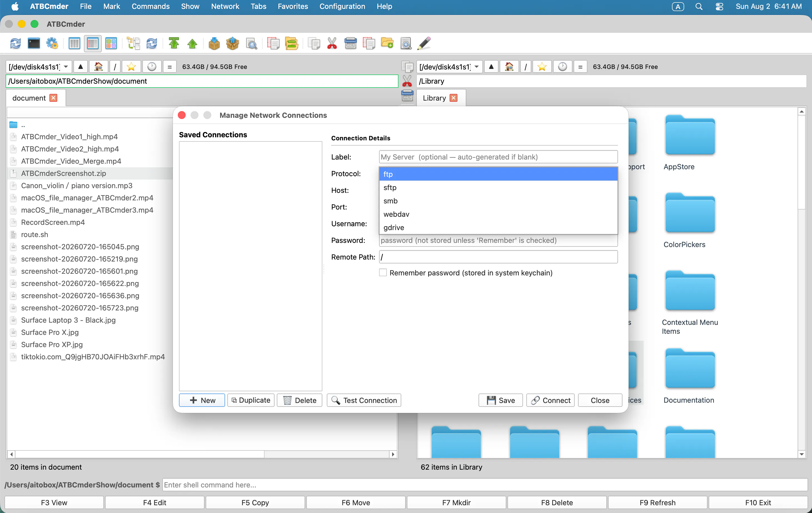The image size is (812, 513).
Task: Click the Label input field
Action: [498, 157]
